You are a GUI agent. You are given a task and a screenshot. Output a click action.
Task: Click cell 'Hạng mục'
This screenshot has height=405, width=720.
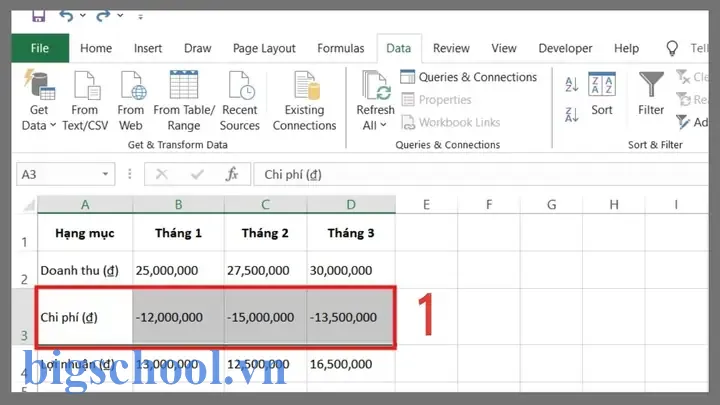click(x=85, y=233)
